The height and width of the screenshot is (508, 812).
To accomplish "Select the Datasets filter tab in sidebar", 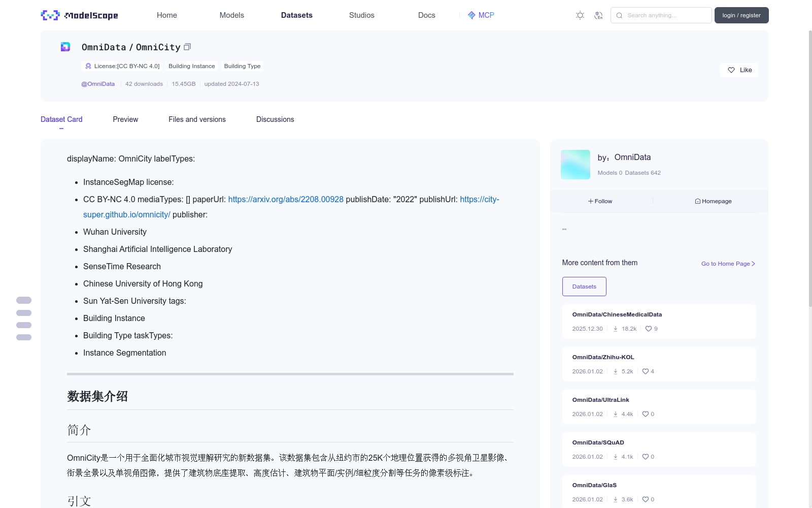I will (x=584, y=287).
